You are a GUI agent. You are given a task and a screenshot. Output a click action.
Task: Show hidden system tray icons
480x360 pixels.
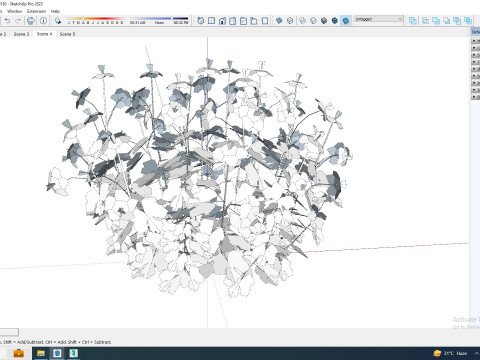(478, 353)
